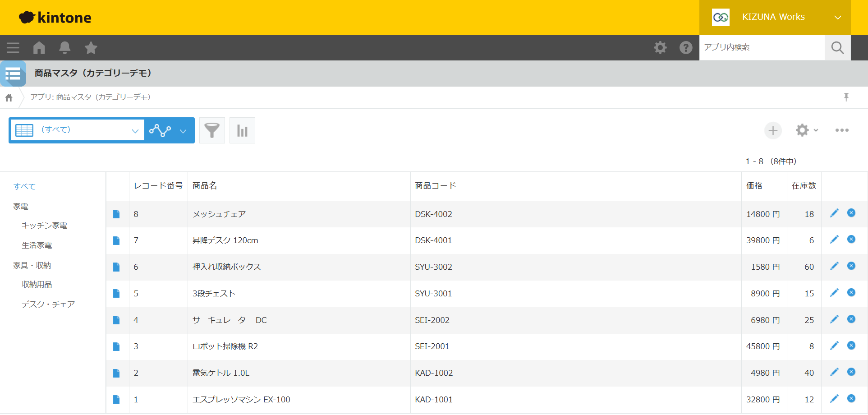Image resolution: width=868 pixels, height=415 pixels.
Task: Delete the 昇降デスク 120cm record
Action: click(x=851, y=239)
